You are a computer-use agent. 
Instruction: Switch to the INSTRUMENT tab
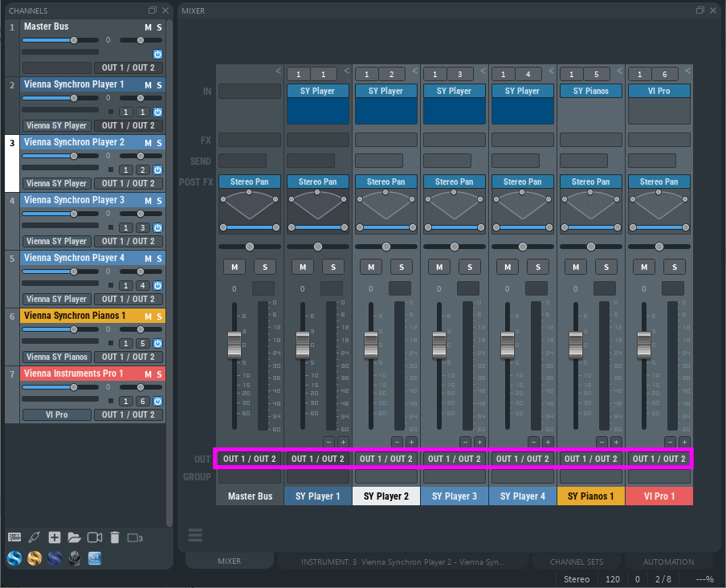(x=402, y=561)
